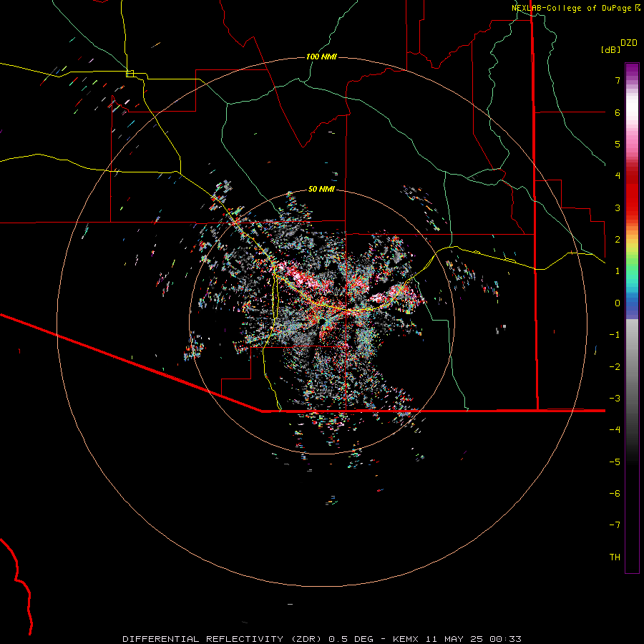Click the -1 value on color scale
Image resolution: width=644 pixels, height=644 pixels.
[615, 335]
